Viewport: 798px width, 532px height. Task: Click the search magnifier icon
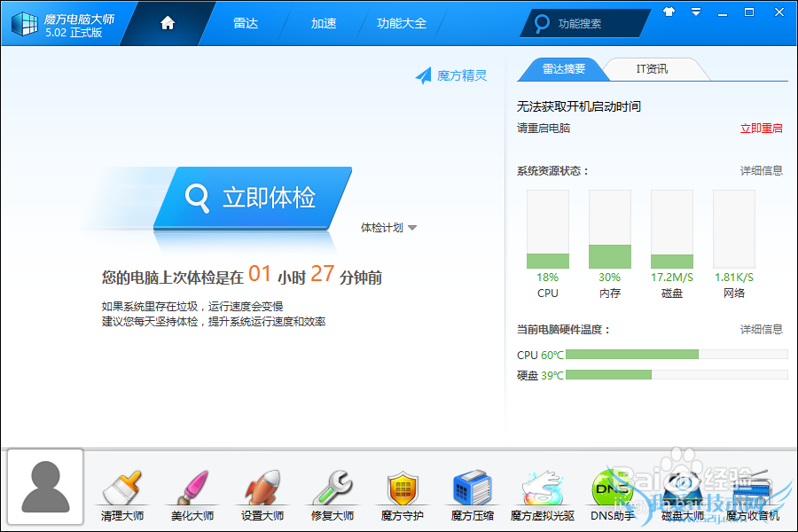point(542,23)
